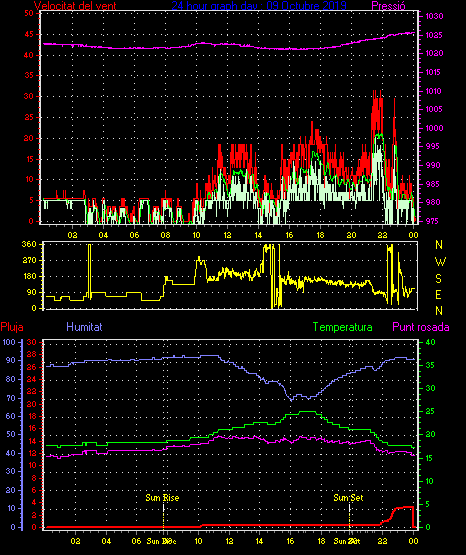Viewport: 466px width, 555px height.
Task: Click the 1025 pressure axis value
Action: (x=434, y=35)
